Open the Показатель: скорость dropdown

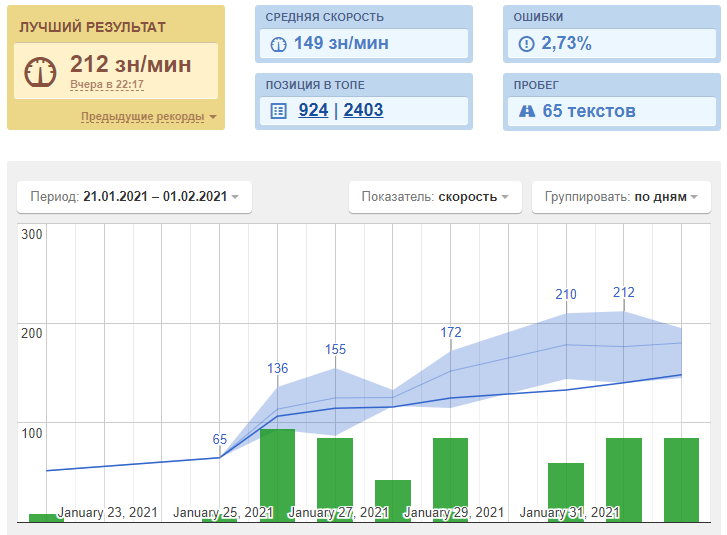pos(435,197)
